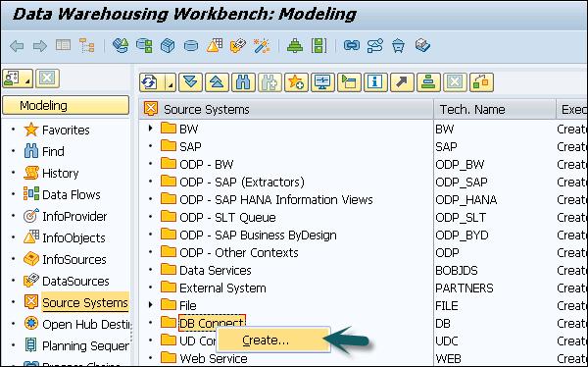Click the magic wand icon in toolbar
This screenshot has height=367, width=588.
(262, 46)
